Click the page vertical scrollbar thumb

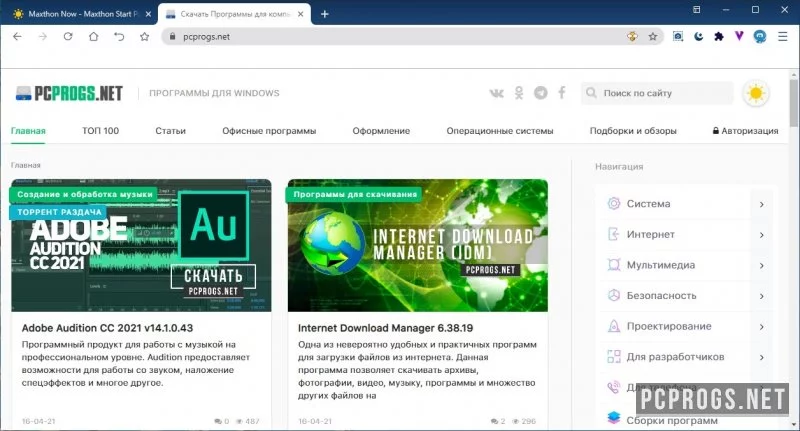coord(794,102)
